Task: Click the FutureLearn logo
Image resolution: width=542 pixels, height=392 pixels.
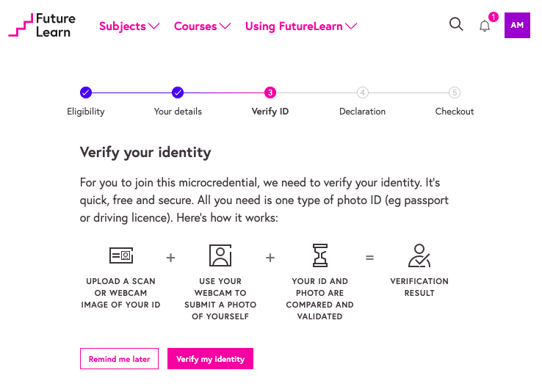Action: pos(42,26)
